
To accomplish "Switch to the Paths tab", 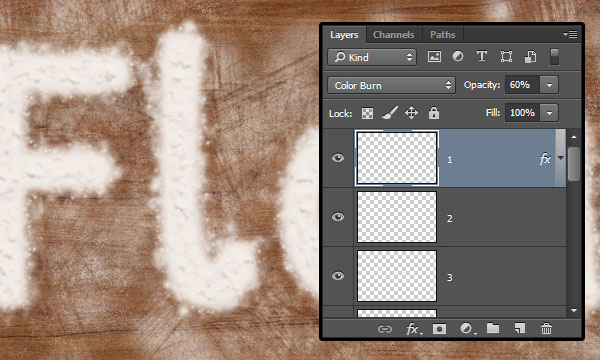I will pos(443,35).
